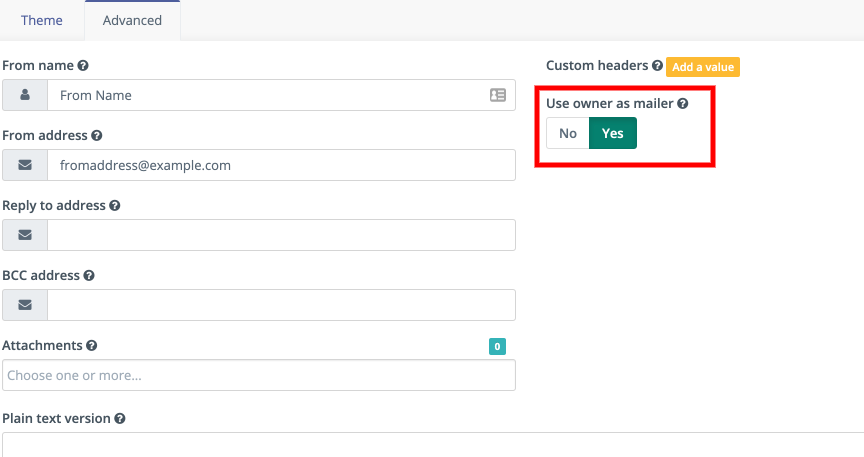
Task: Click the Use owner as mailer help icon
Action: 683,103
